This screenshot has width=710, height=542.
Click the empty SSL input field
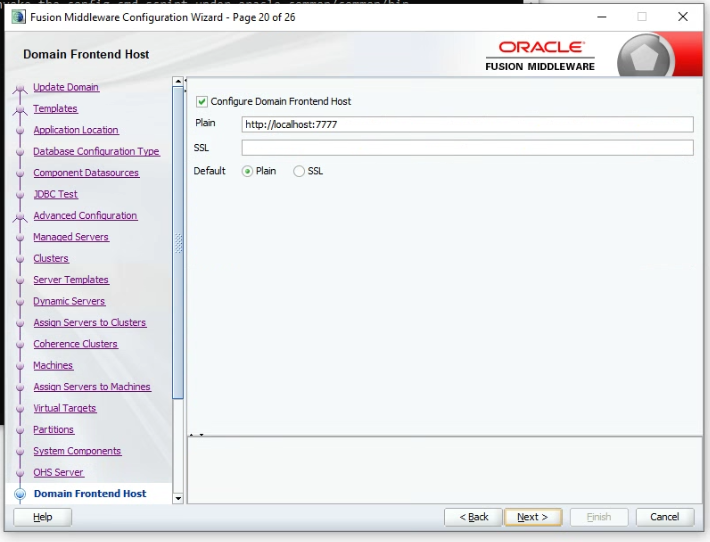click(467, 148)
